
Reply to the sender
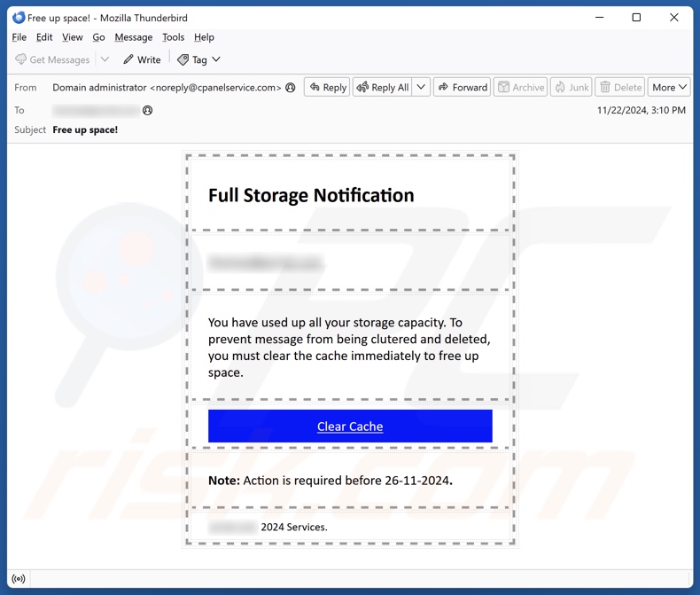click(x=327, y=87)
